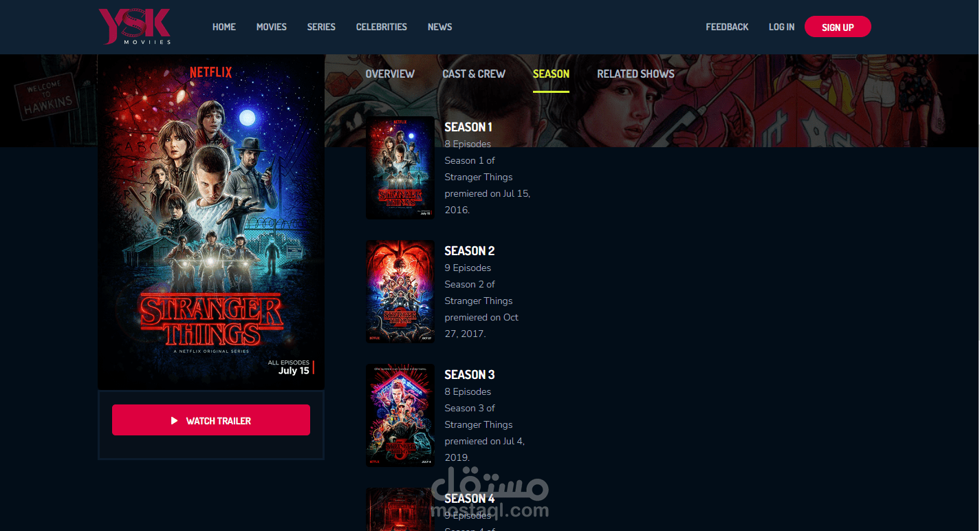Open the Season 1 poster thumbnail
Image resolution: width=980 pixels, height=531 pixels.
(x=400, y=168)
